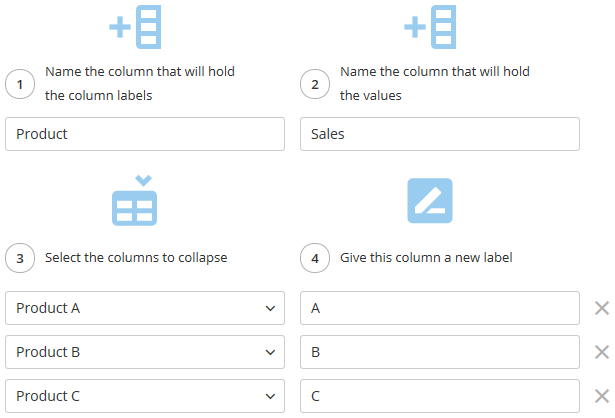Remove the Product B row
The height and width of the screenshot is (418, 615).
601,352
